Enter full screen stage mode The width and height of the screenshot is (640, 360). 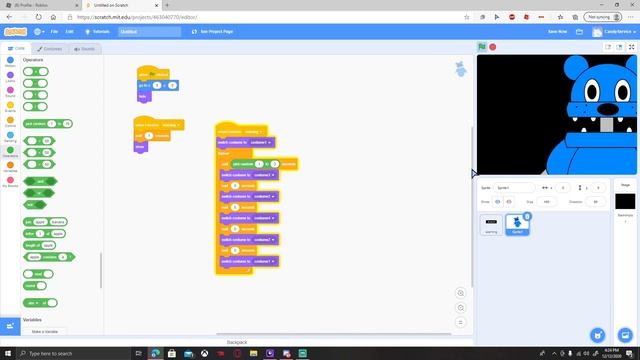click(631, 47)
